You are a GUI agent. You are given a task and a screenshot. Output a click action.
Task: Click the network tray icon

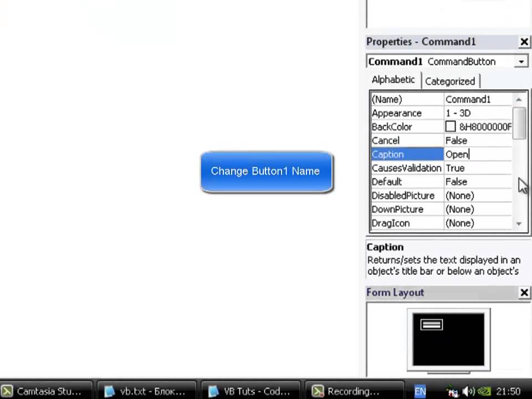click(452, 392)
